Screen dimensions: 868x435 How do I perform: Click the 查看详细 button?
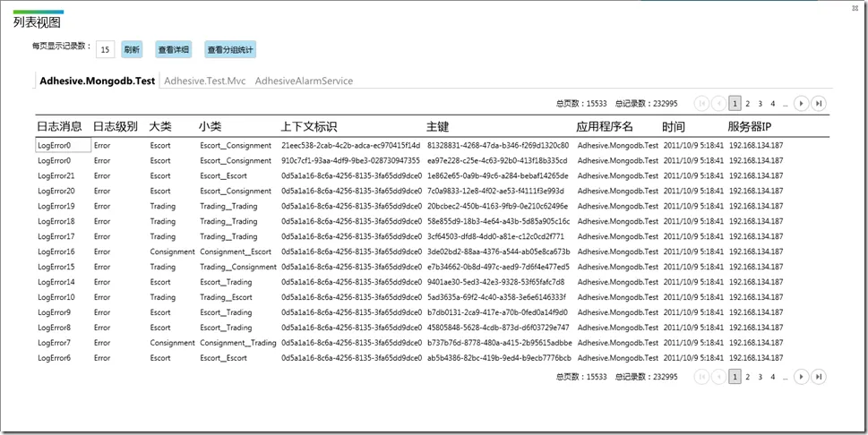coord(174,49)
